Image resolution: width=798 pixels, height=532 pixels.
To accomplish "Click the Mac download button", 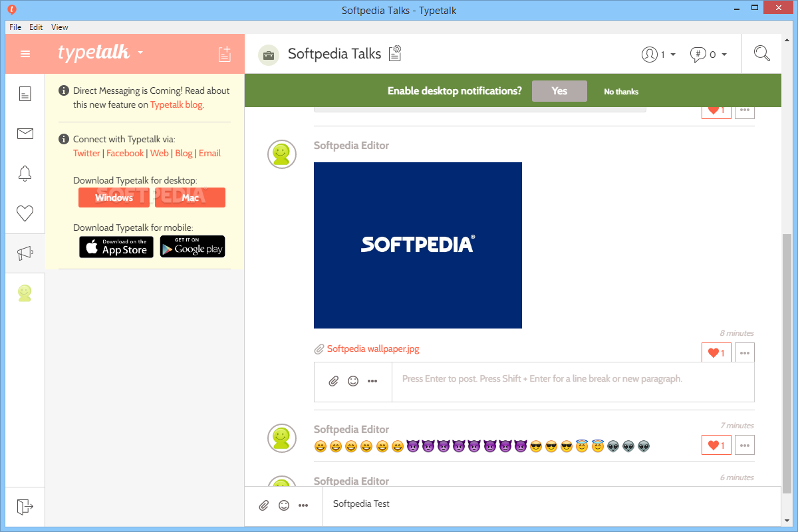I will pos(190,198).
